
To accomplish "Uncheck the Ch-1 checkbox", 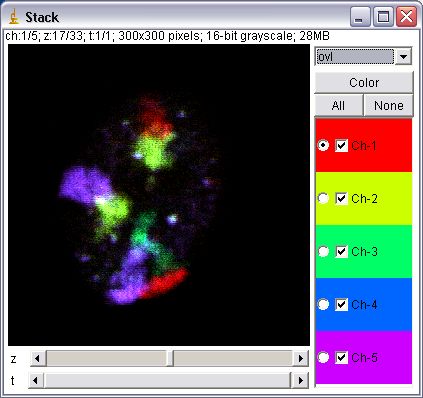I will pyautogui.click(x=341, y=145).
